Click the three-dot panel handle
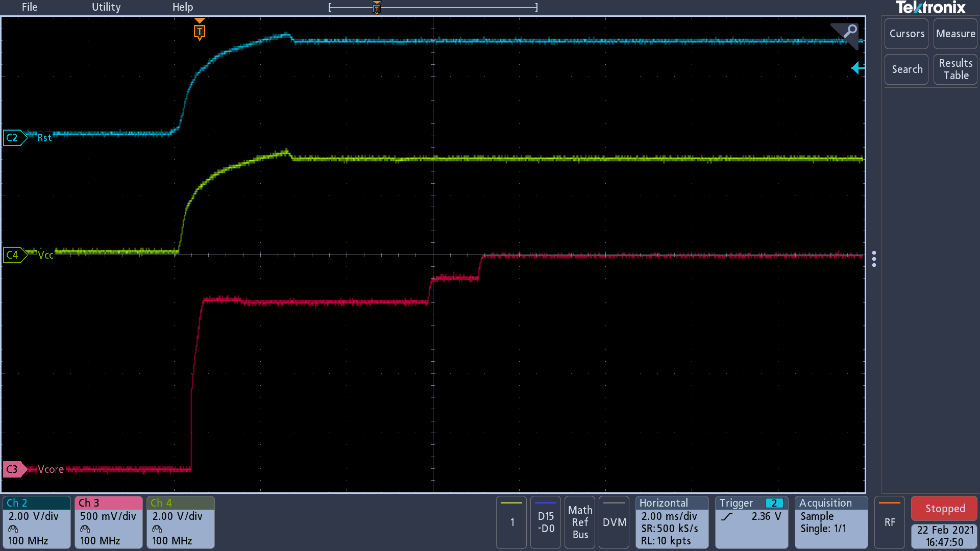 [874, 259]
